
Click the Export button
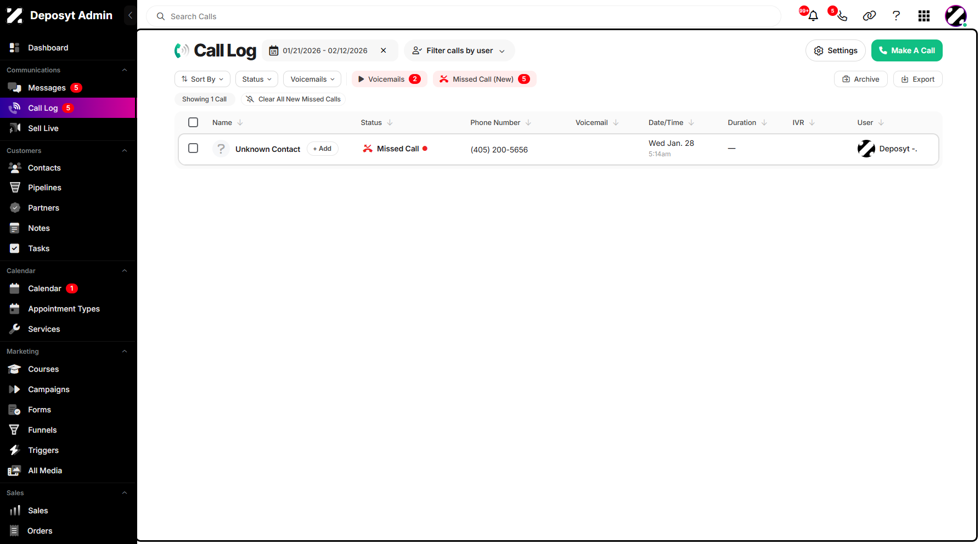click(917, 79)
